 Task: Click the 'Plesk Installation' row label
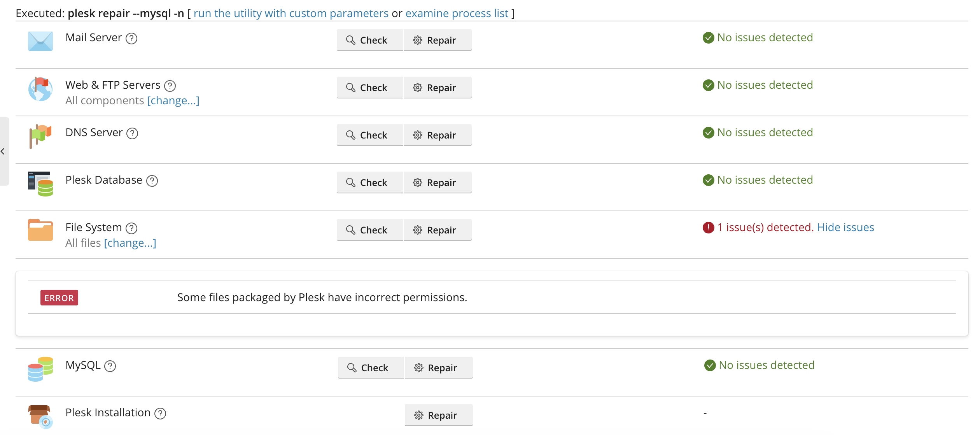[108, 413]
